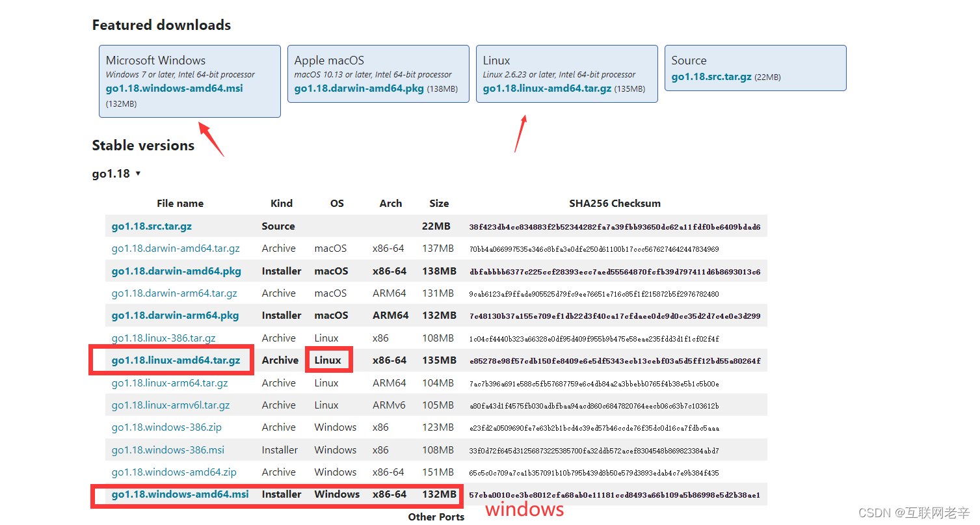The height and width of the screenshot is (525, 980).
Task: Click checksum starting with 7ac7b396a691
Action: tap(594, 384)
